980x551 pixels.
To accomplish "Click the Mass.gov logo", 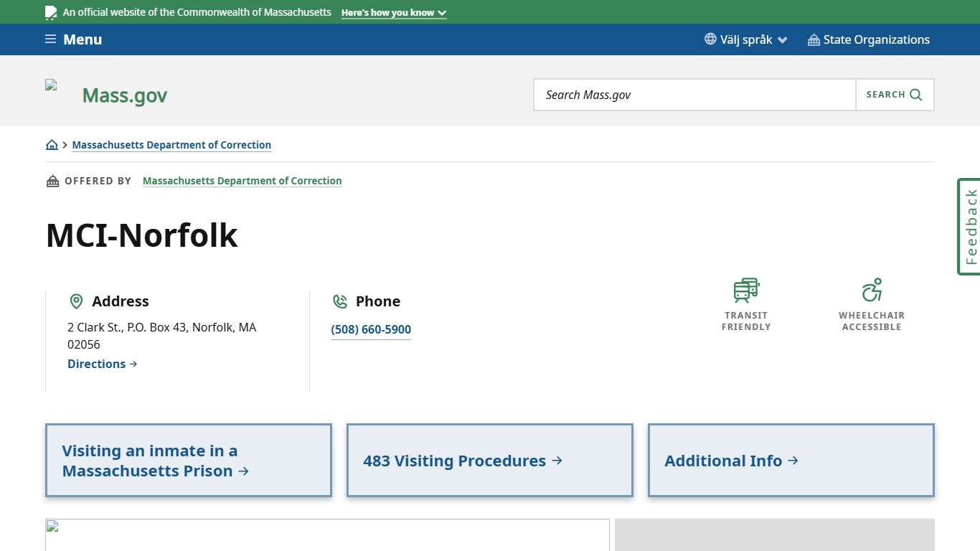I will pyautogui.click(x=124, y=94).
